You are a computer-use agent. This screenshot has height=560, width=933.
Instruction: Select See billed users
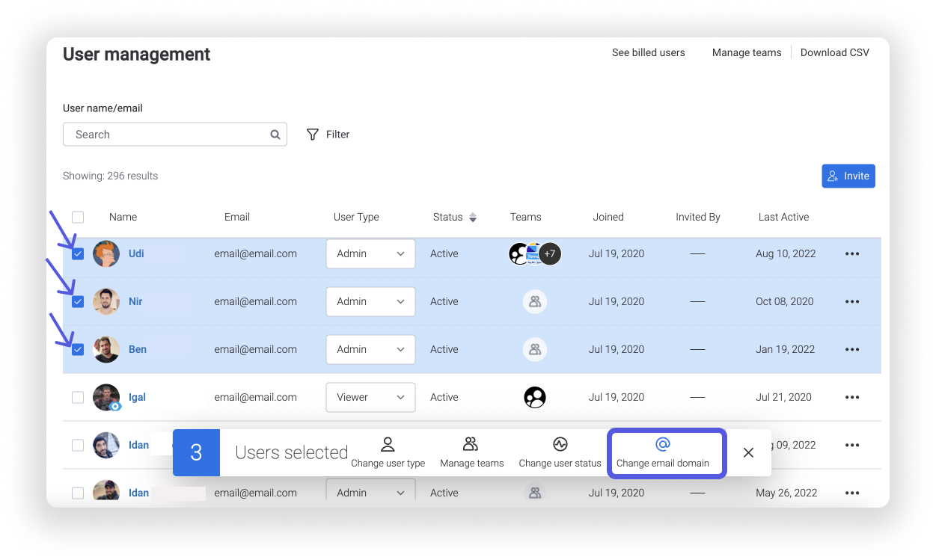(x=648, y=52)
